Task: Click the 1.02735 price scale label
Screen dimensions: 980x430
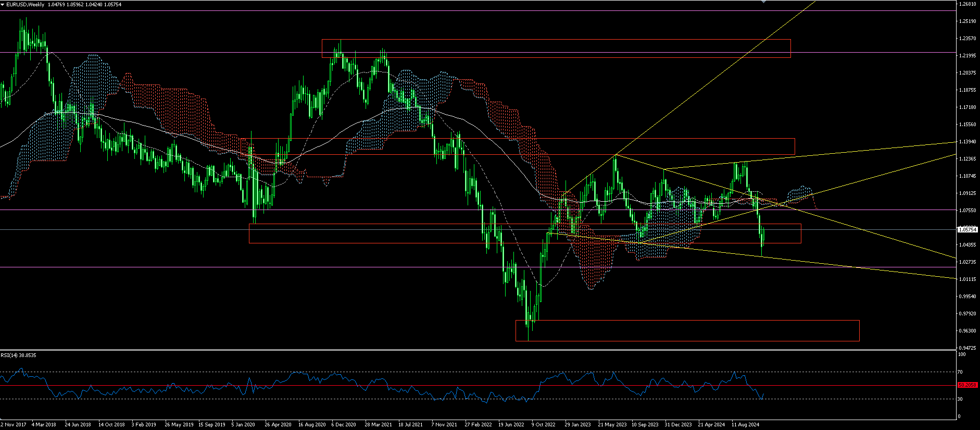Action: tap(967, 262)
